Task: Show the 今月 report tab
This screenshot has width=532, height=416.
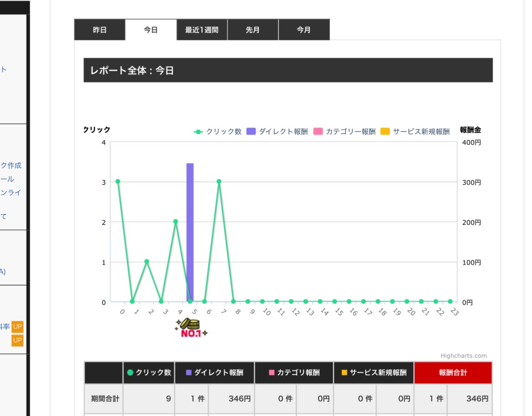Action: pyautogui.click(x=304, y=30)
